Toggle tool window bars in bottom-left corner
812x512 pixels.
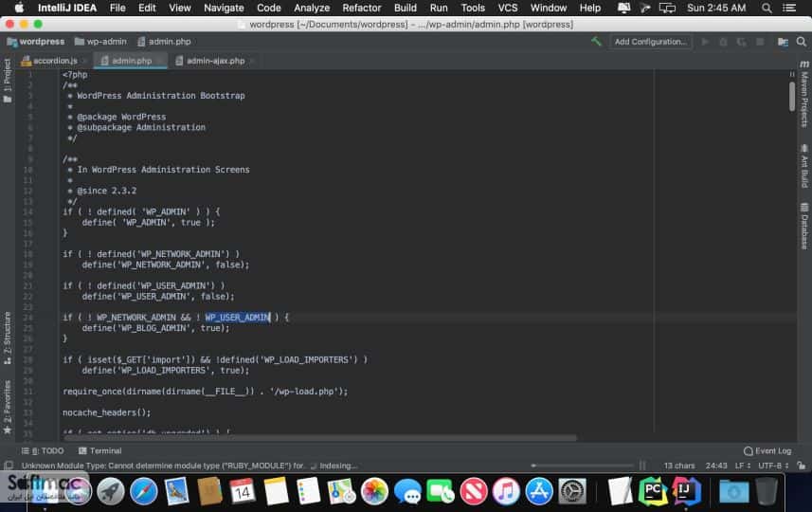tap(9, 466)
